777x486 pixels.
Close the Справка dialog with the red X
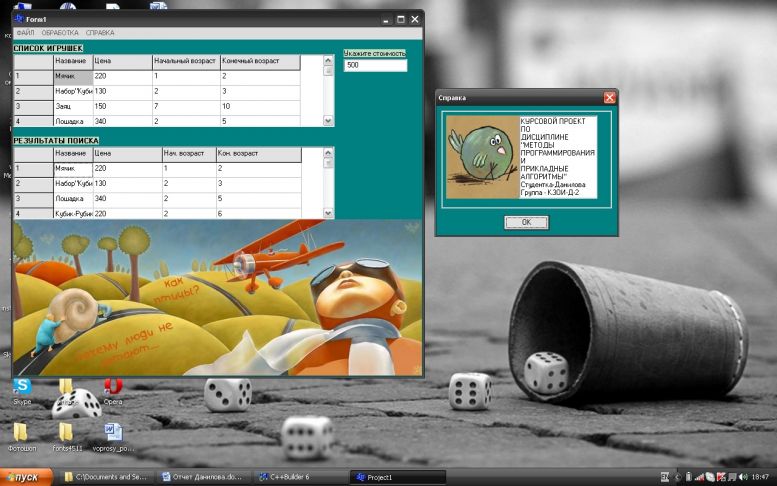pyautogui.click(x=610, y=98)
